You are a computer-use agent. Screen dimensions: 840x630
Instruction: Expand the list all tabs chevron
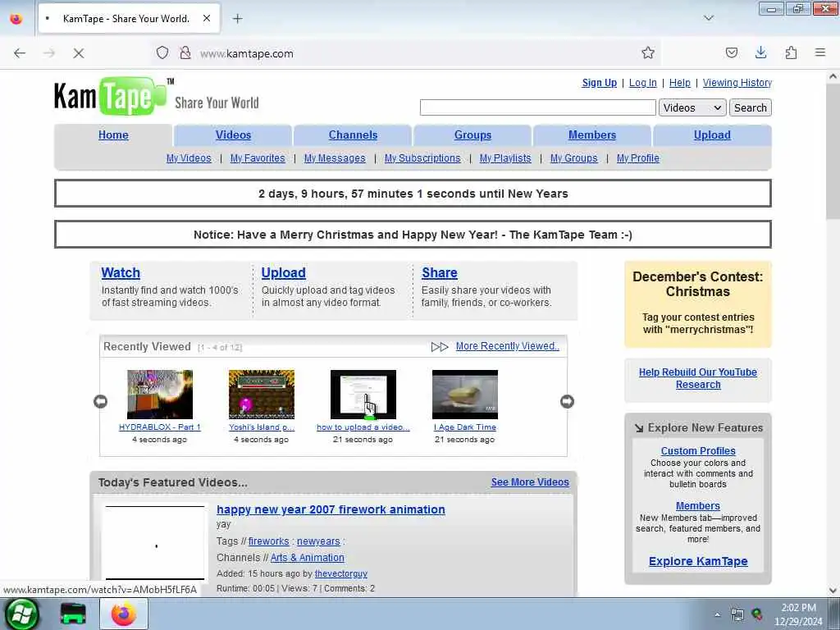click(x=709, y=18)
